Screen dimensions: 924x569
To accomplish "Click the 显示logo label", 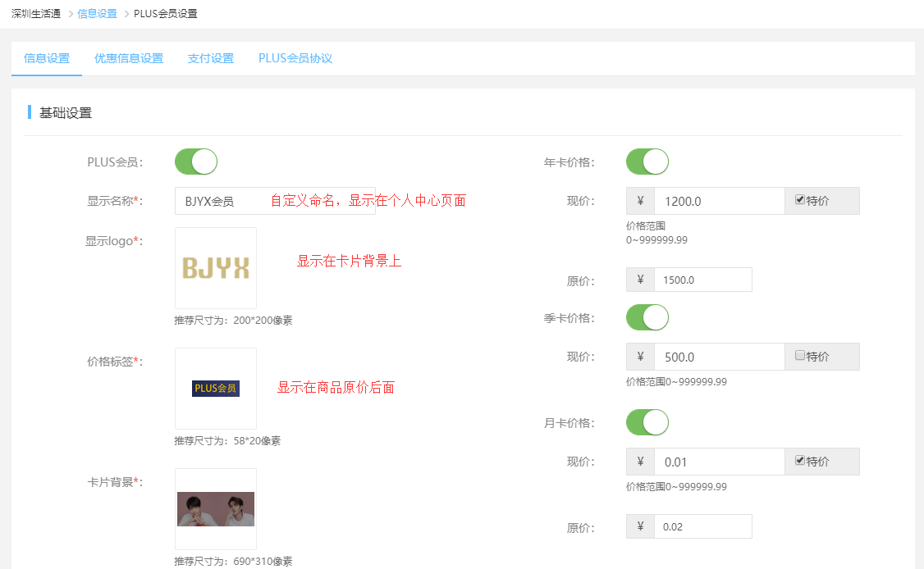I will click(114, 241).
